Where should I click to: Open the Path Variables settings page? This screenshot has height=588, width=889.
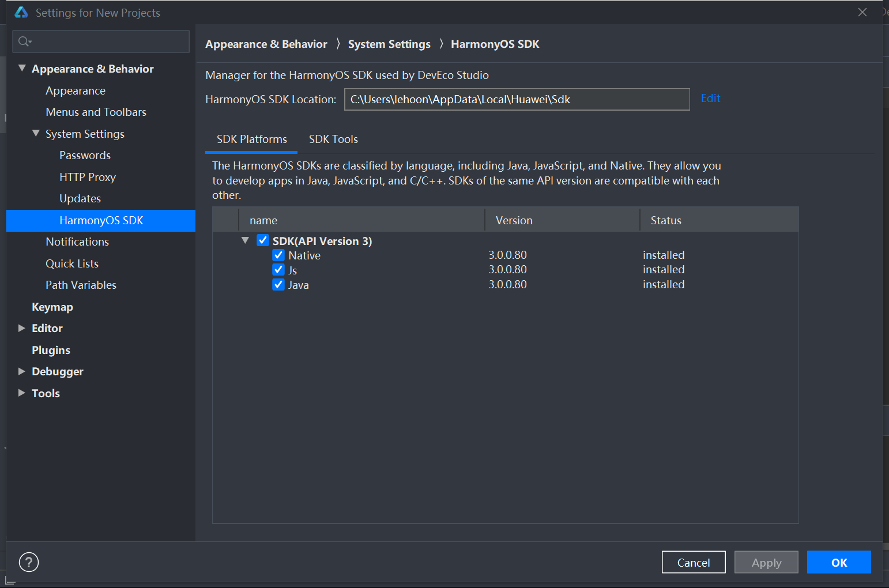pos(81,285)
